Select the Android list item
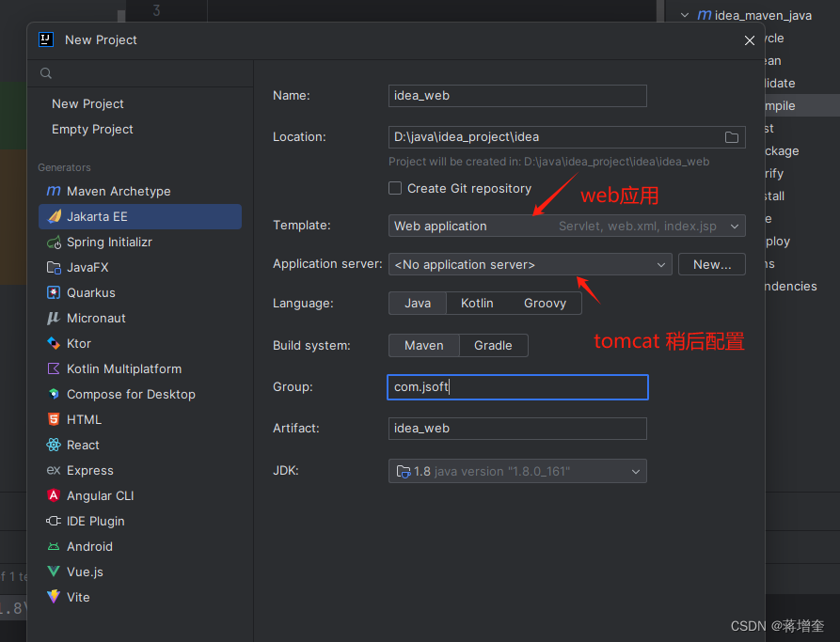The height and width of the screenshot is (642, 840). 140,547
